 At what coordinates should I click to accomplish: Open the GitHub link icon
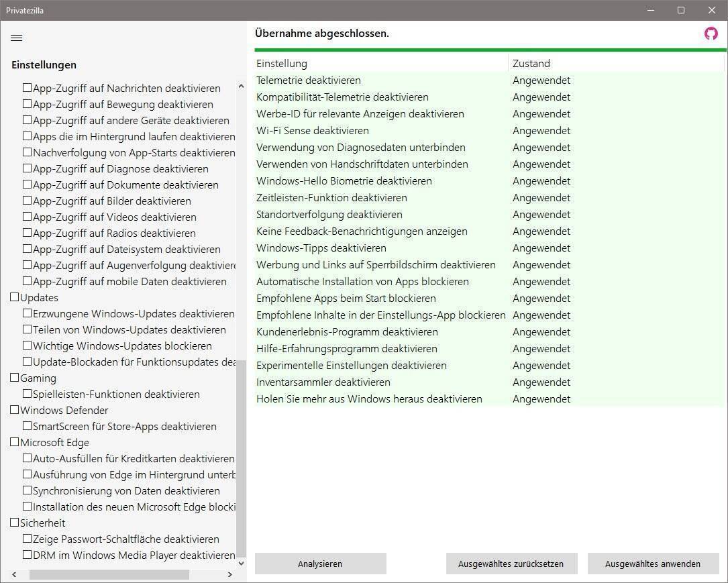pyautogui.click(x=711, y=34)
